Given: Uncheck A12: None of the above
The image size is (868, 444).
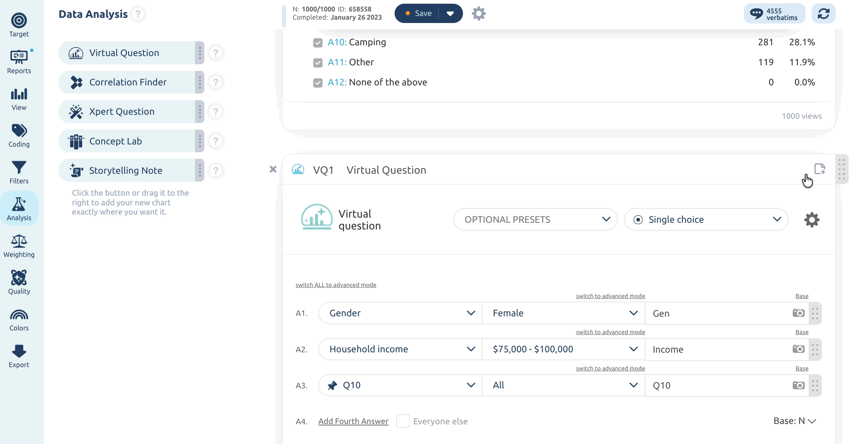Looking at the screenshot, I should tap(318, 83).
